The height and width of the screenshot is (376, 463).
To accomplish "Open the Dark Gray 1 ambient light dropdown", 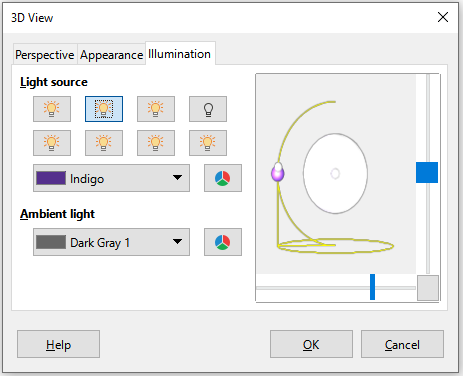I will pos(111,242).
